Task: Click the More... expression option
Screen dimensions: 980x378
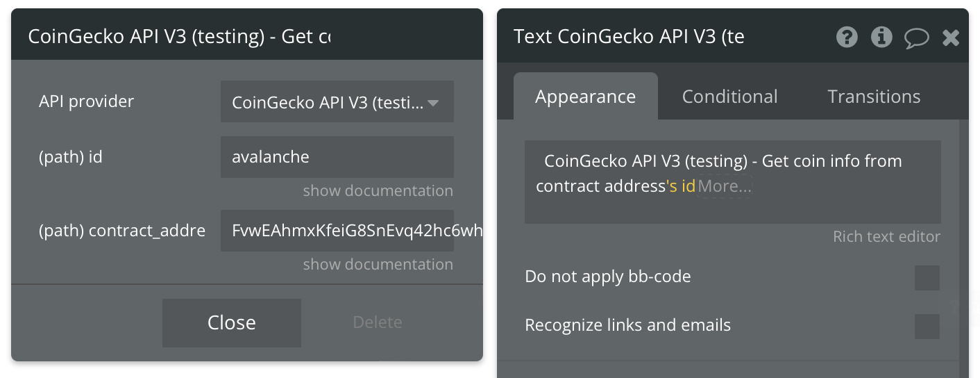Action: point(725,186)
